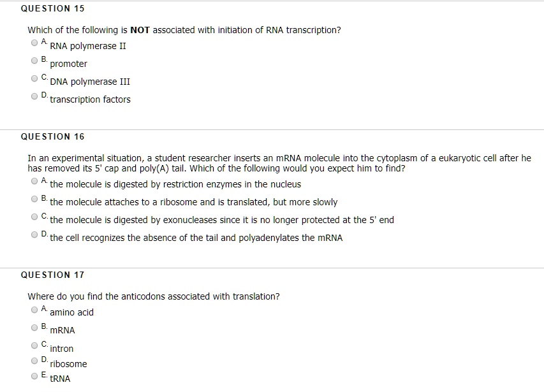The width and height of the screenshot is (544, 392).
Task: Select answer A about restriction enzymes
Action: pos(34,180)
